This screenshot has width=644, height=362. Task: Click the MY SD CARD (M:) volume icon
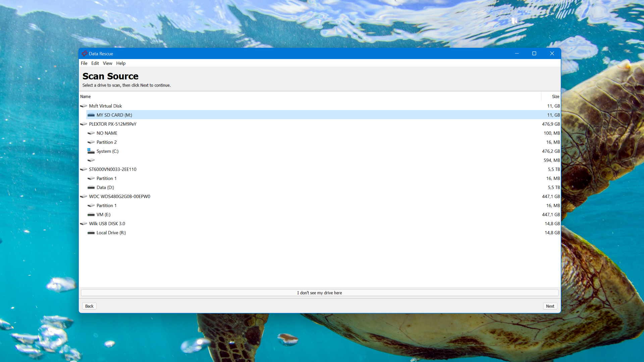[91, 115]
